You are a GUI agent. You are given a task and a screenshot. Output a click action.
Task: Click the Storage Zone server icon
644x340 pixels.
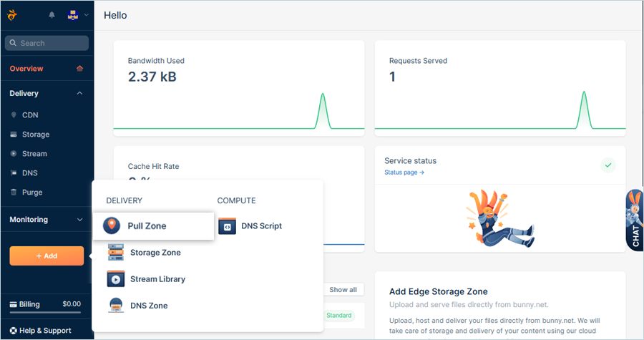[x=116, y=252]
